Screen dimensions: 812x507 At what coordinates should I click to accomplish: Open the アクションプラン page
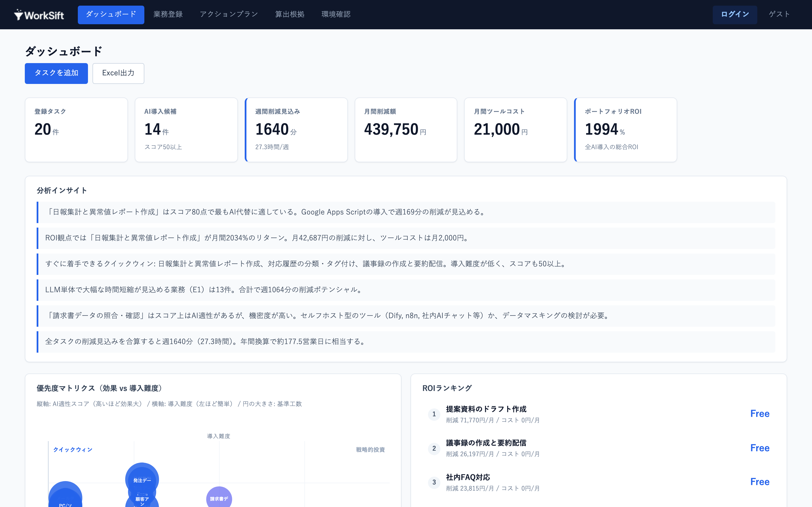pos(228,14)
